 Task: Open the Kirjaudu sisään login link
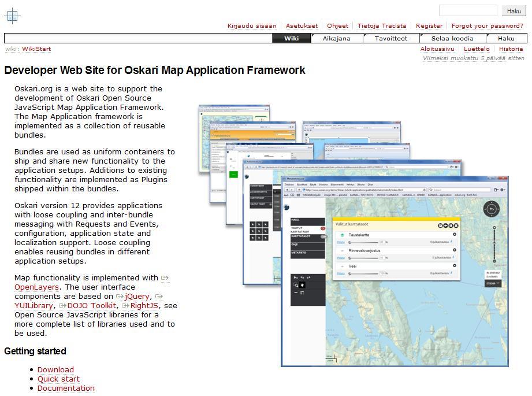pyautogui.click(x=252, y=26)
